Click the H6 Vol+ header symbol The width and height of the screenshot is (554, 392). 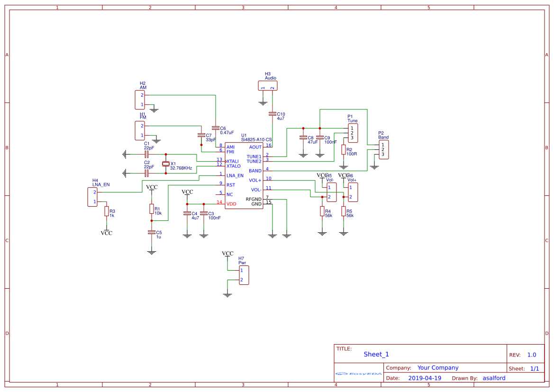point(353,192)
